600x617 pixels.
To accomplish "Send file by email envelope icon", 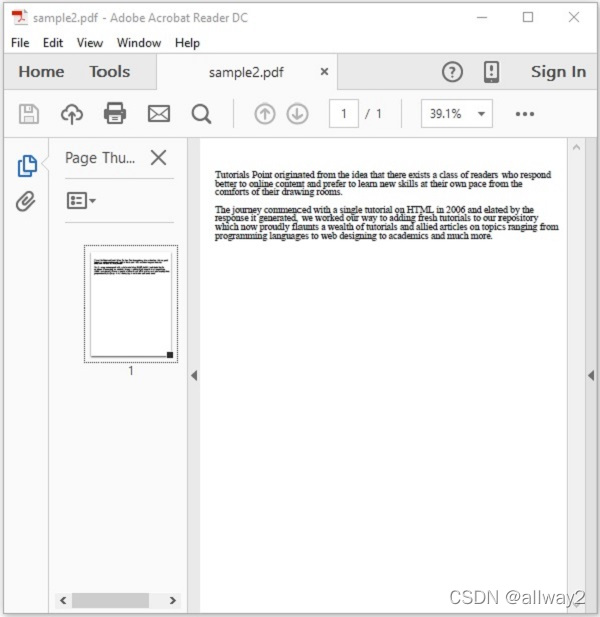I will [x=159, y=114].
